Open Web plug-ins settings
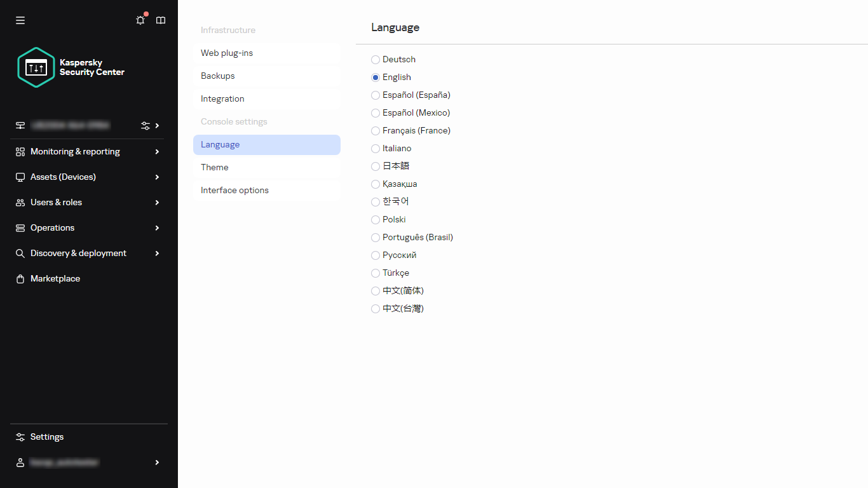 (x=227, y=53)
